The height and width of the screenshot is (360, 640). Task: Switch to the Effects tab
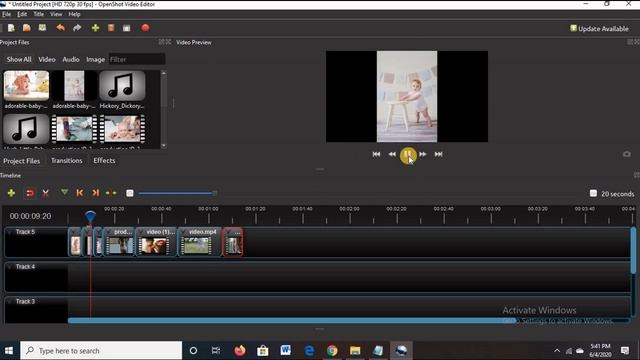click(104, 161)
